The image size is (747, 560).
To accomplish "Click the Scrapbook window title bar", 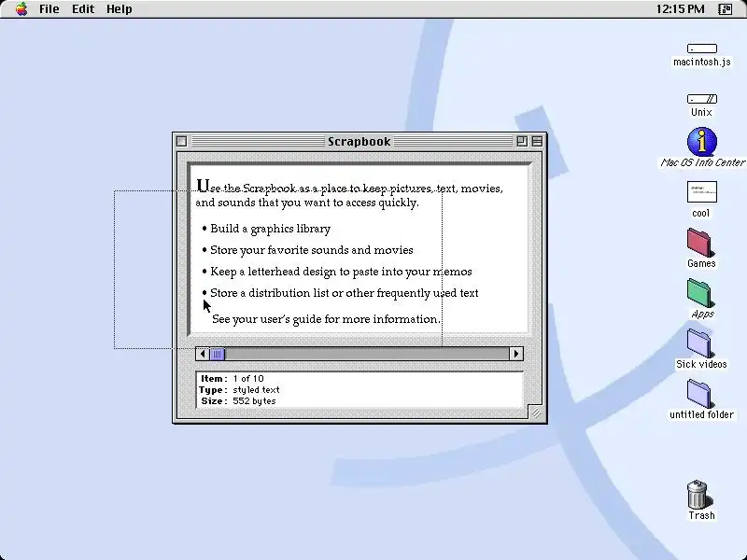I will (359, 141).
